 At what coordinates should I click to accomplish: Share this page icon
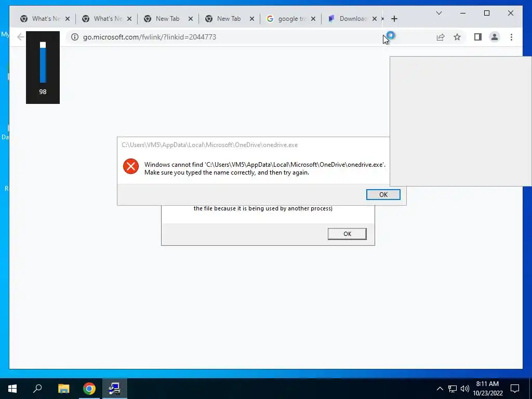point(441,37)
